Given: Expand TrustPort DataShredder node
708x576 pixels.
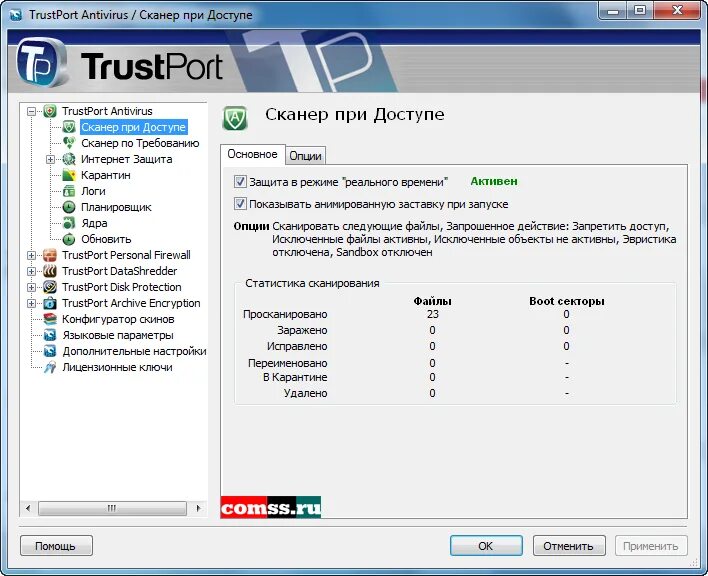Looking at the screenshot, I should click(x=31, y=271).
